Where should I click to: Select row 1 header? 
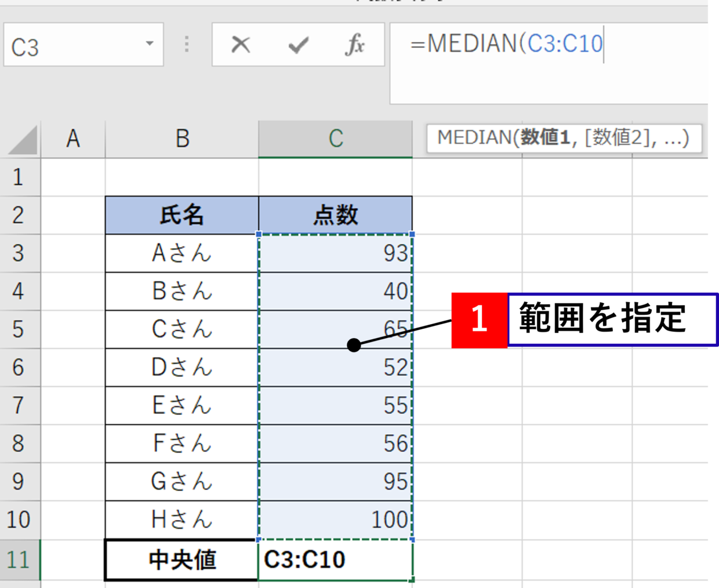19,177
